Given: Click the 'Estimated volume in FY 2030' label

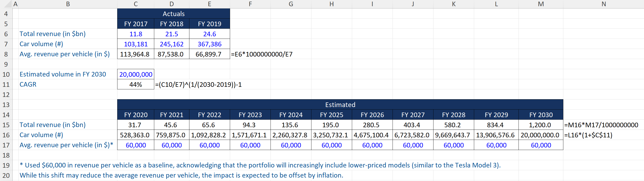Looking at the screenshot, I should [63, 74].
